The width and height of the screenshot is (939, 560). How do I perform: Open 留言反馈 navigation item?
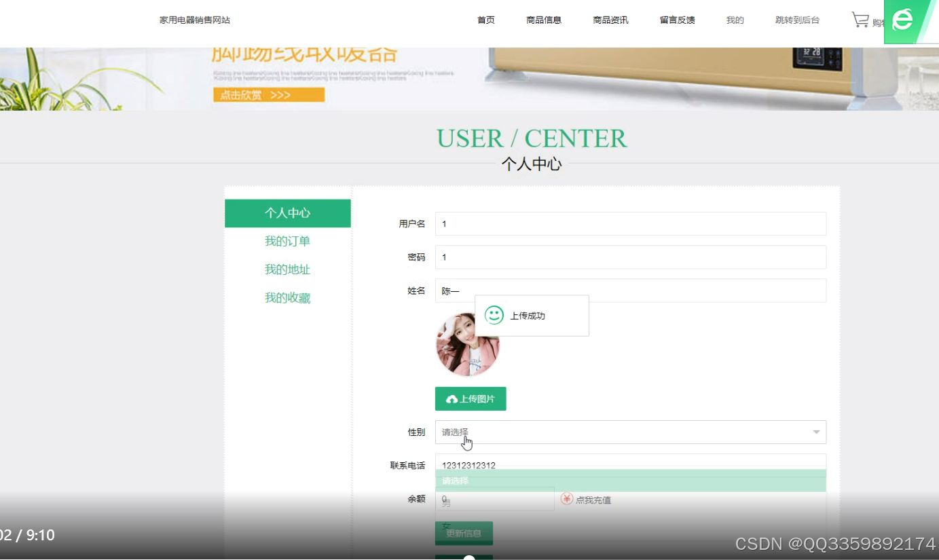pos(677,20)
